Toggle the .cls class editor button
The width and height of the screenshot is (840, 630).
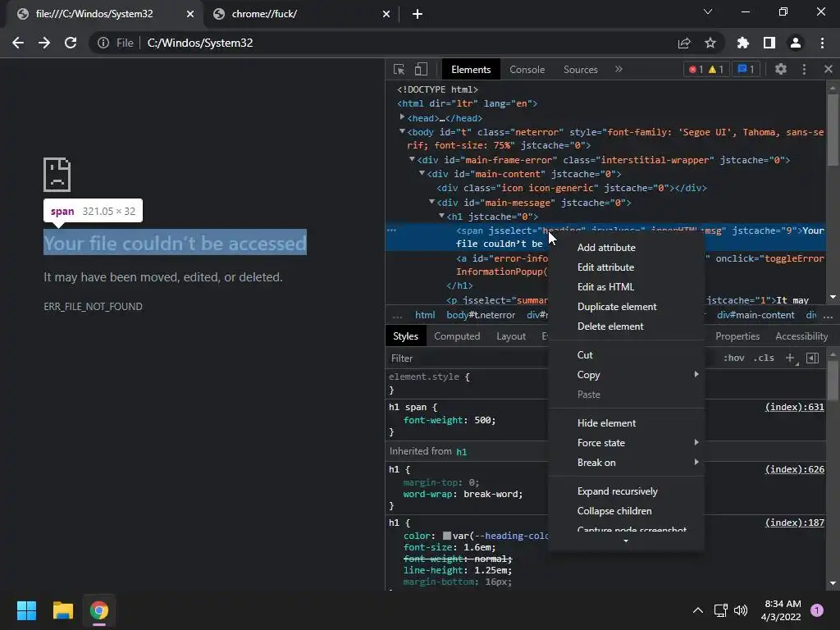(x=764, y=358)
